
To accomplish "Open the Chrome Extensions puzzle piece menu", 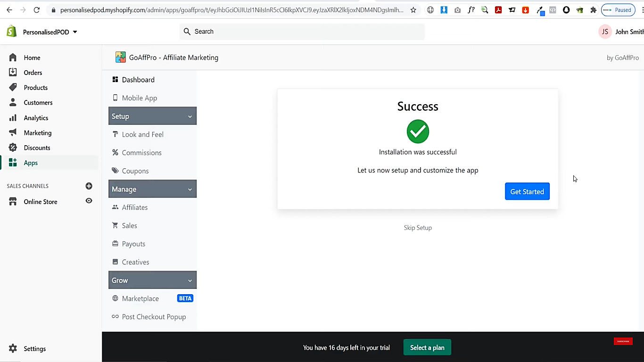I will pos(594,10).
